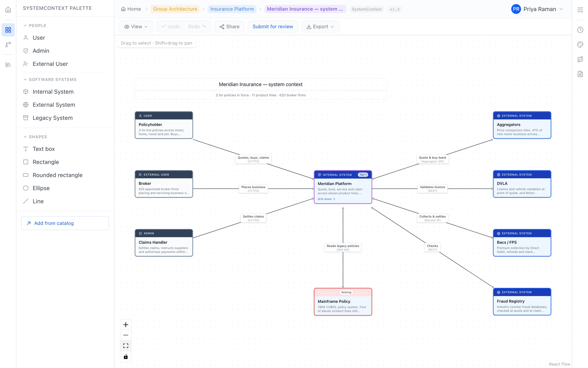Fit the diagram to view
The image size is (588, 368).
126,346
